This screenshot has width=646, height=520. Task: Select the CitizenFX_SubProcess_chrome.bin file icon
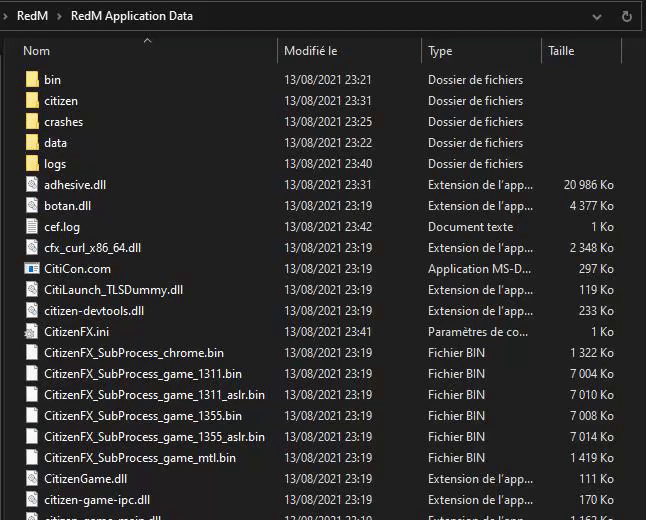(x=32, y=353)
